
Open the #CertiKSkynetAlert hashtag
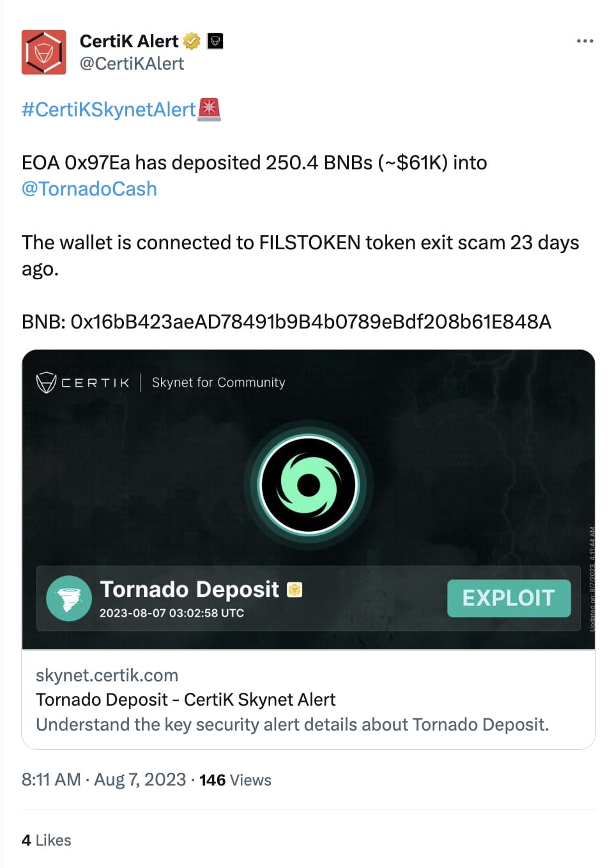point(107,109)
